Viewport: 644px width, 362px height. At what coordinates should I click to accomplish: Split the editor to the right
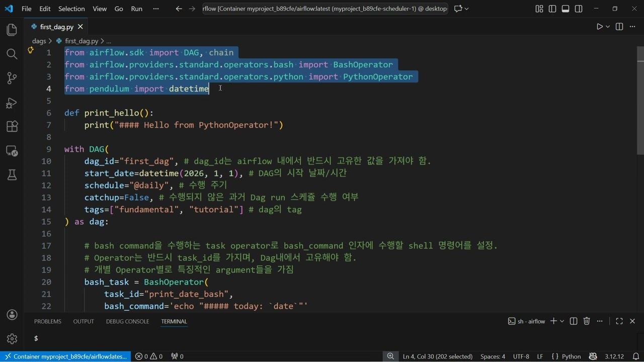point(619,27)
